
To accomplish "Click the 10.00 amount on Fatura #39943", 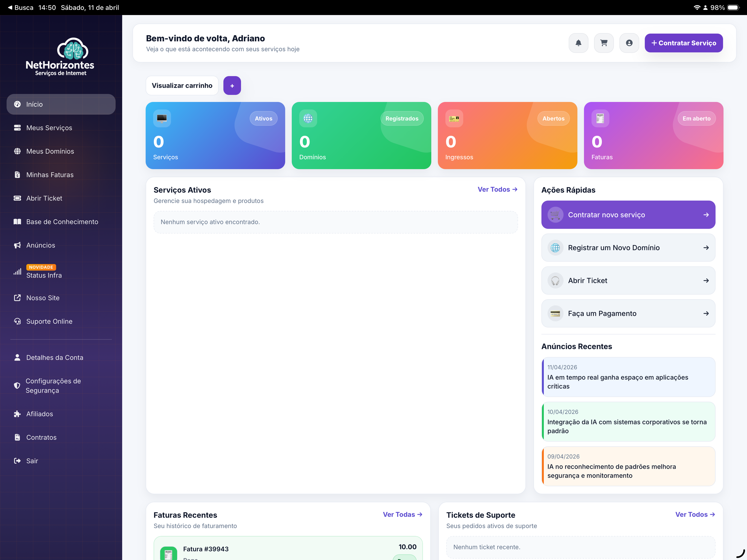I will (407, 547).
